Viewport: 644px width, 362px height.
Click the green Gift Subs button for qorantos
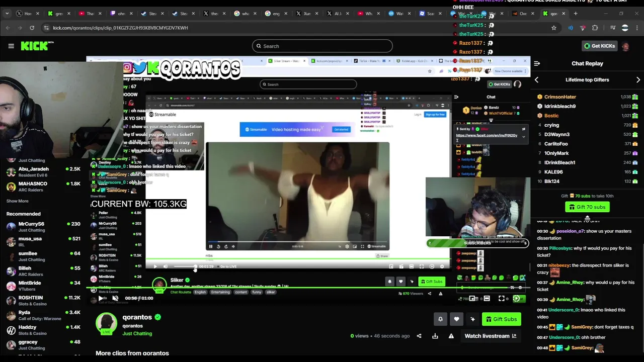(501, 319)
